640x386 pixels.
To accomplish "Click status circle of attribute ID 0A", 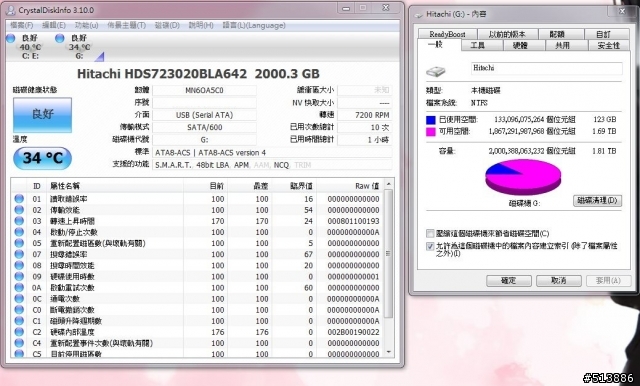I will [x=19, y=287].
